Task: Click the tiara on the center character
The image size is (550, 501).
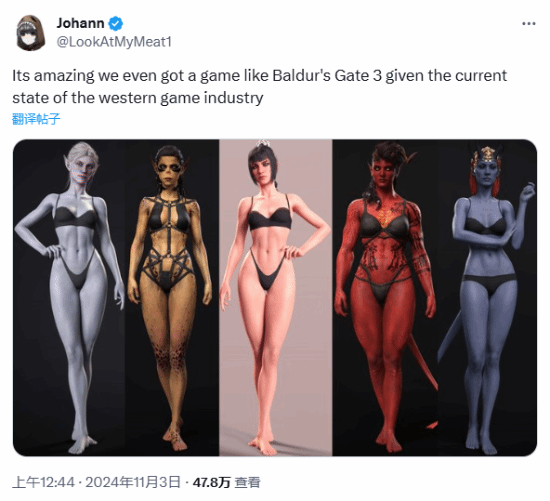Action: coord(262,143)
